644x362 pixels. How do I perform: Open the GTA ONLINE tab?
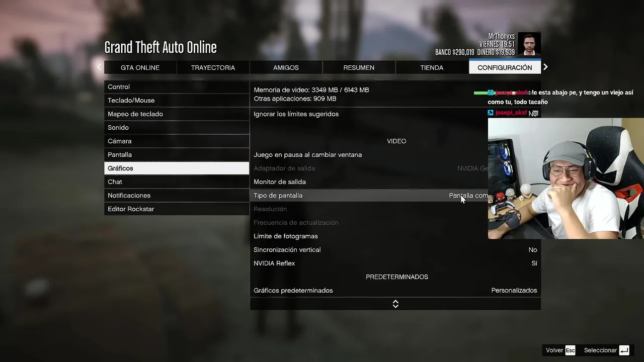tap(140, 67)
